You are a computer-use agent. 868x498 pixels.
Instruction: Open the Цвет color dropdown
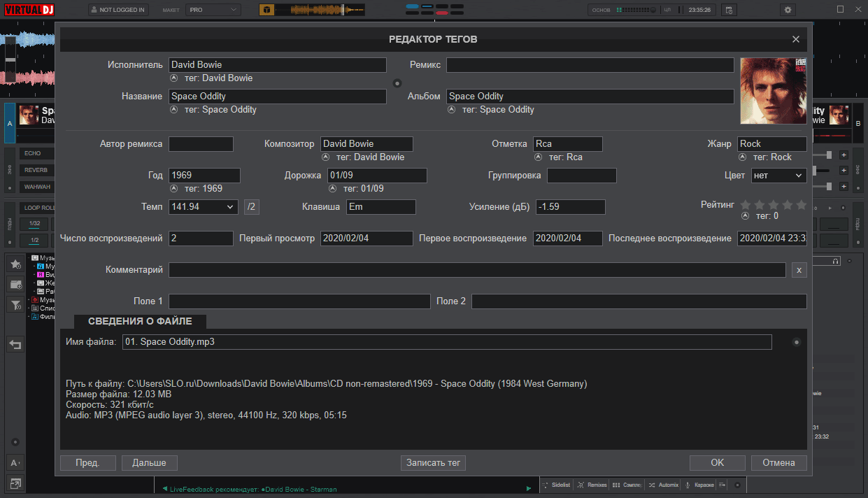point(779,176)
